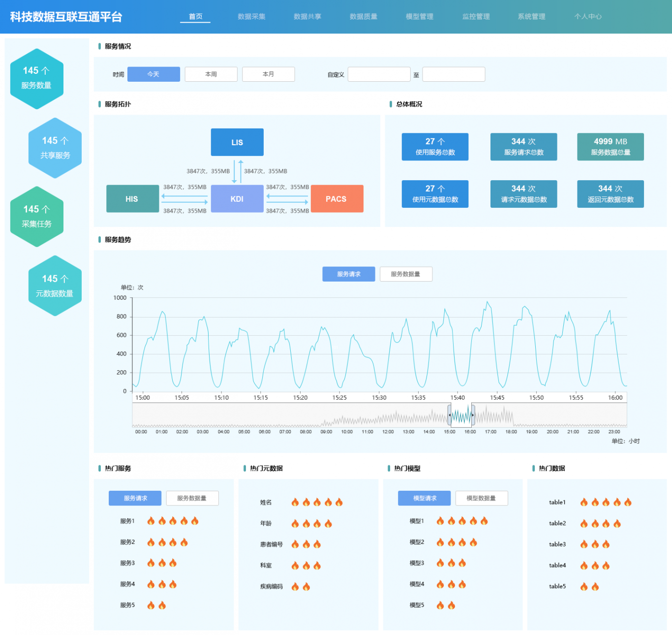Click the first flame icon beside 模型3

[440, 563]
